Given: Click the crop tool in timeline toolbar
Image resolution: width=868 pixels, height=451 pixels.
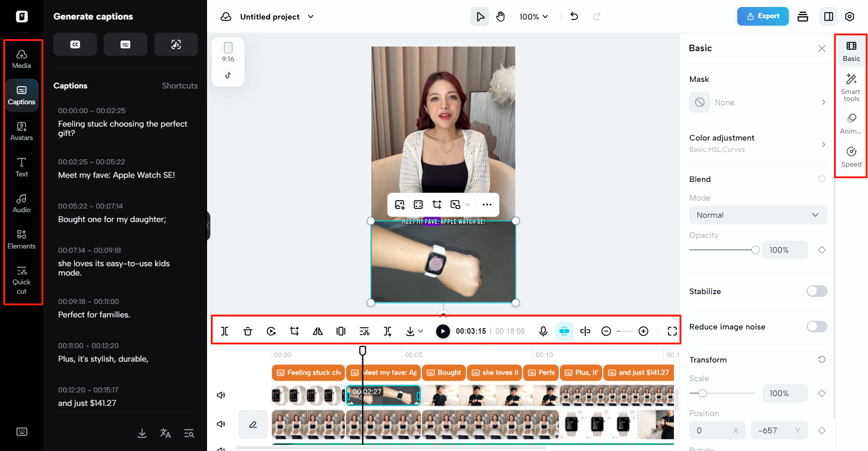Looking at the screenshot, I should click(294, 331).
